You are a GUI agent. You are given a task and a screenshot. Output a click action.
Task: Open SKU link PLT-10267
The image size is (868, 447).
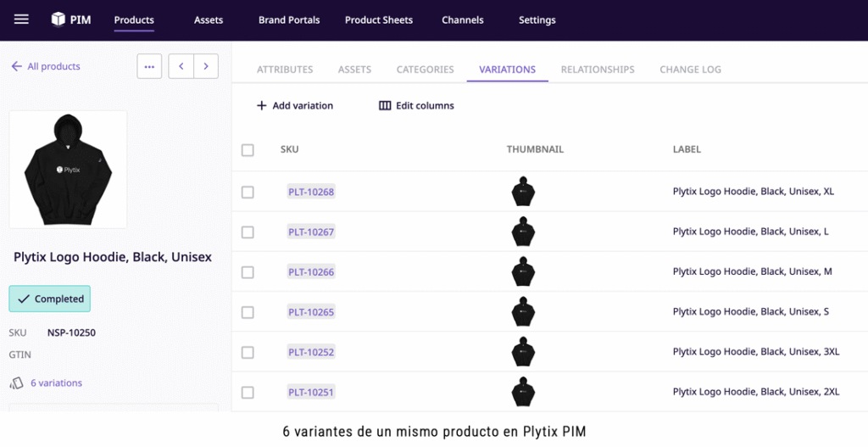311,232
